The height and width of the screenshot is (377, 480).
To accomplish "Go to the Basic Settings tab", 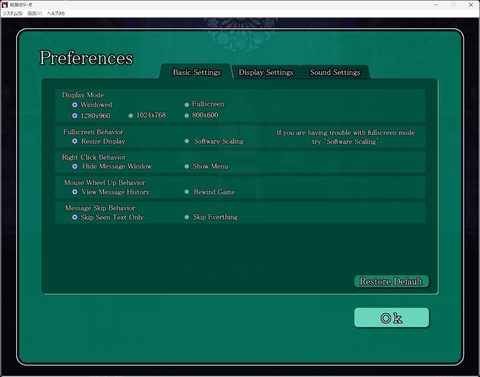I will [x=197, y=72].
